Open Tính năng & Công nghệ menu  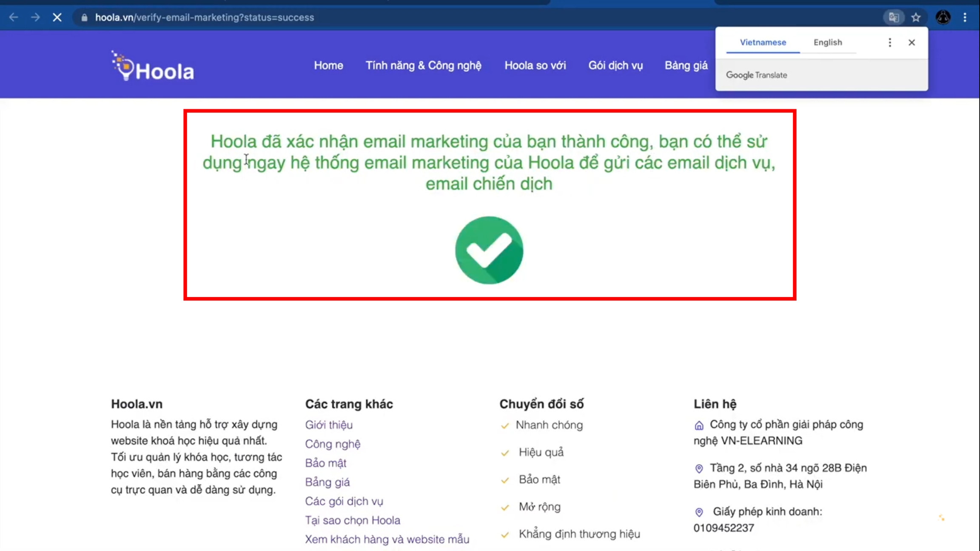click(423, 66)
